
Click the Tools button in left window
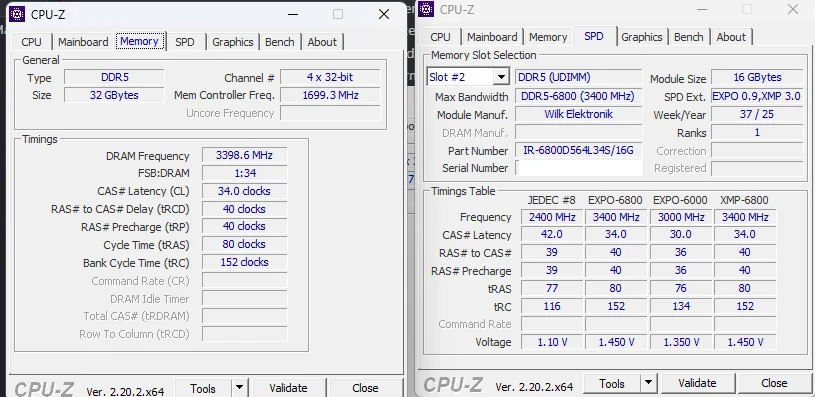click(x=203, y=388)
